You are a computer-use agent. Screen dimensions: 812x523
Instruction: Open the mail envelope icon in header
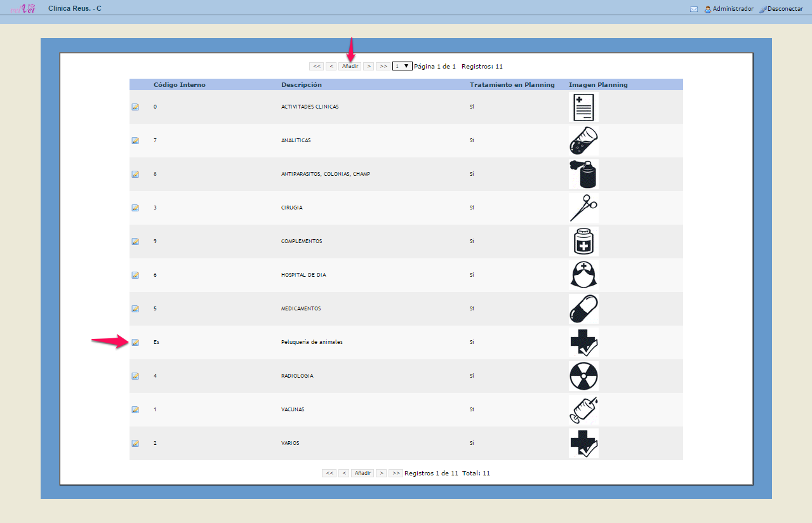tap(694, 10)
